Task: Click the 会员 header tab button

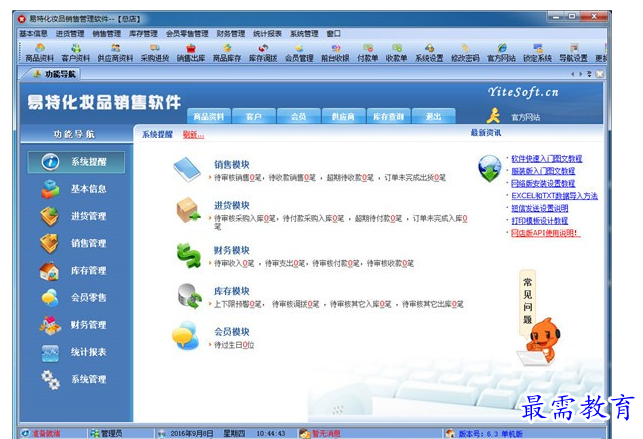Action: click(x=299, y=116)
